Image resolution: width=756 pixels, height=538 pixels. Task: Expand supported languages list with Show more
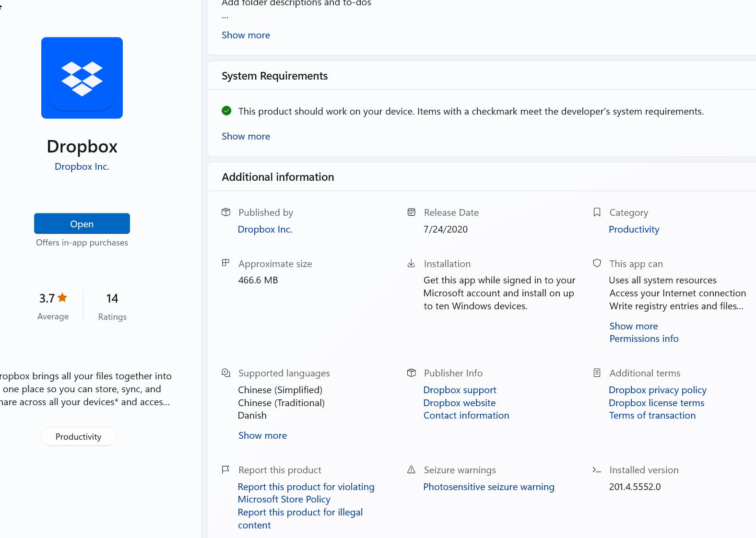(262, 435)
